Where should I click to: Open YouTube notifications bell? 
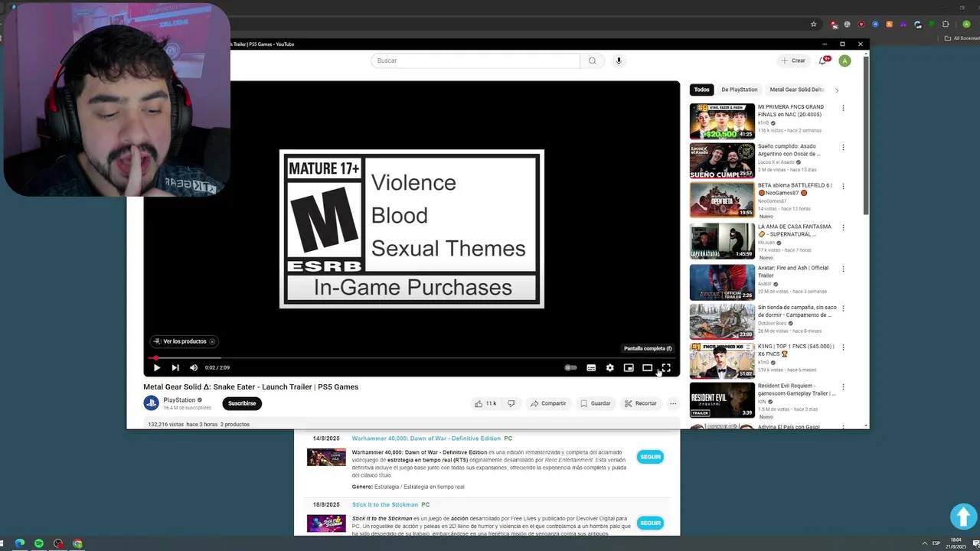[x=823, y=60]
